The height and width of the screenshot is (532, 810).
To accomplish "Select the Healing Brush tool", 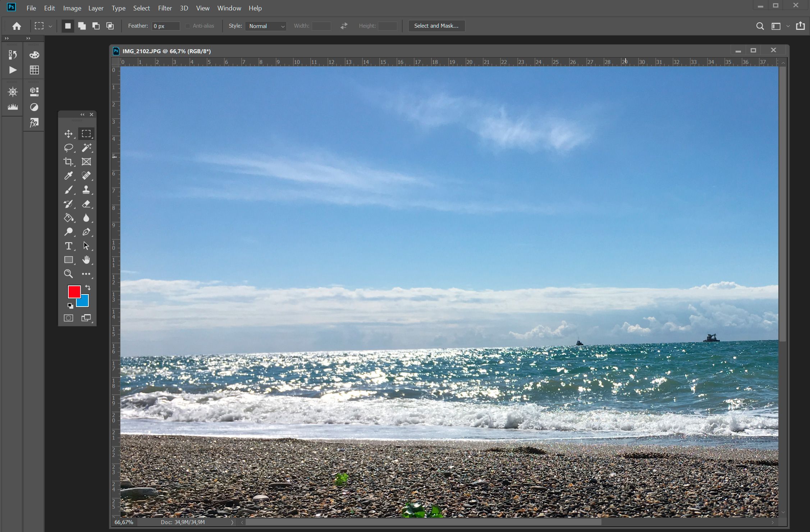I will tap(86, 175).
